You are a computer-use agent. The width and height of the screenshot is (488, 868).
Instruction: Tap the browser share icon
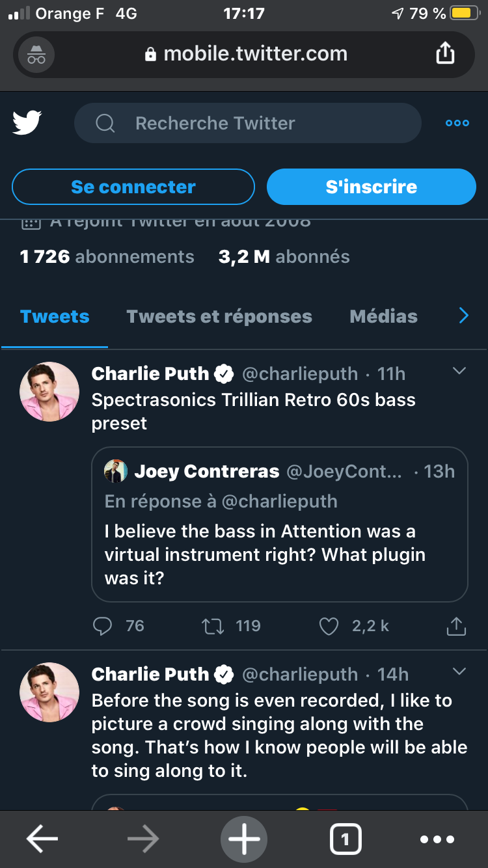click(445, 53)
